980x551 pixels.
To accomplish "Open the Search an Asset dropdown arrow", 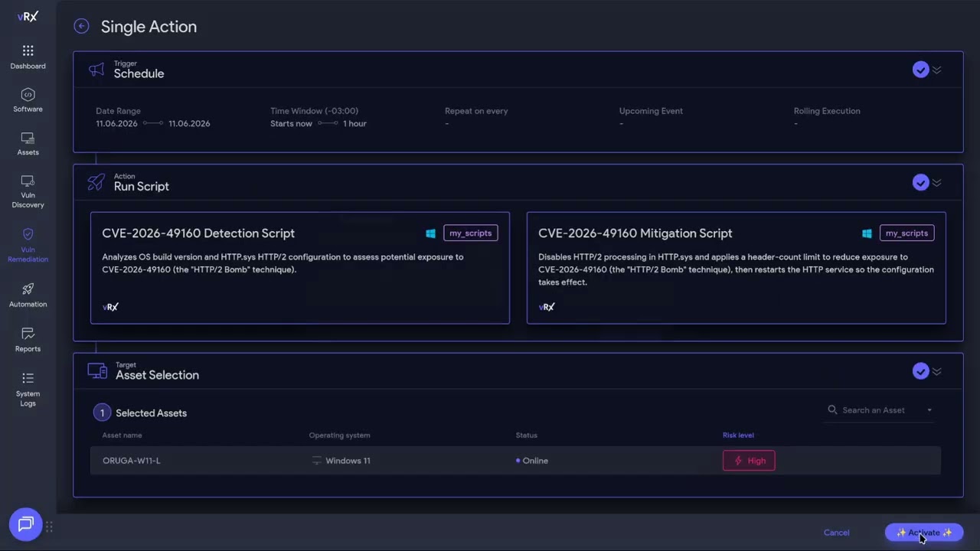I will pyautogui.click(x=929, y=410).
